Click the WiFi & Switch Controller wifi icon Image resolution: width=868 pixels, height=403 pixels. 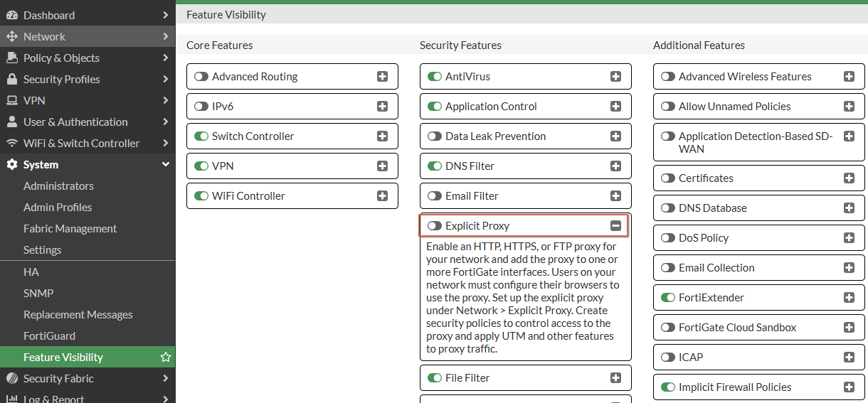(x=11, y=143)
